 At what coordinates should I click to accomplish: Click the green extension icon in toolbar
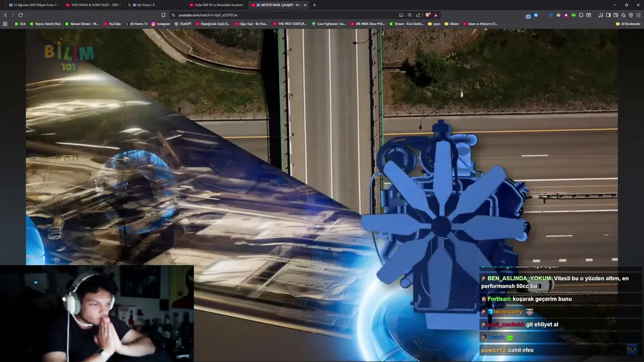(x=573, y=15)
